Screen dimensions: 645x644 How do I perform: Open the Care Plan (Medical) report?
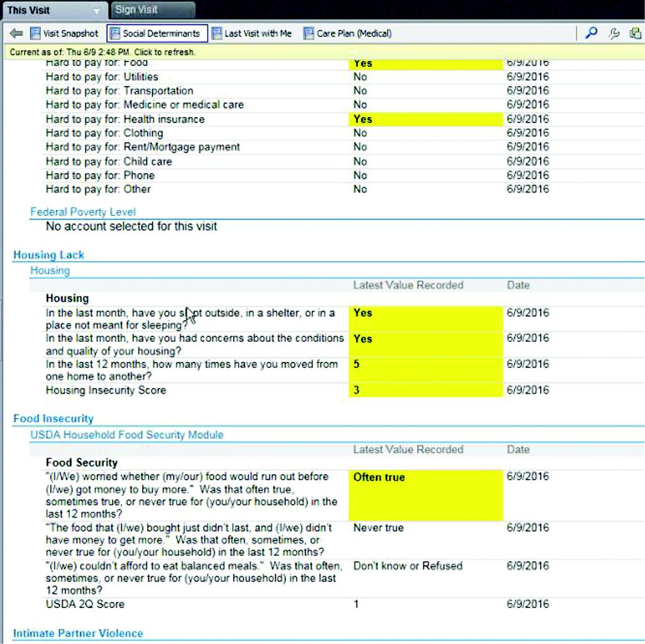(348, 33)
